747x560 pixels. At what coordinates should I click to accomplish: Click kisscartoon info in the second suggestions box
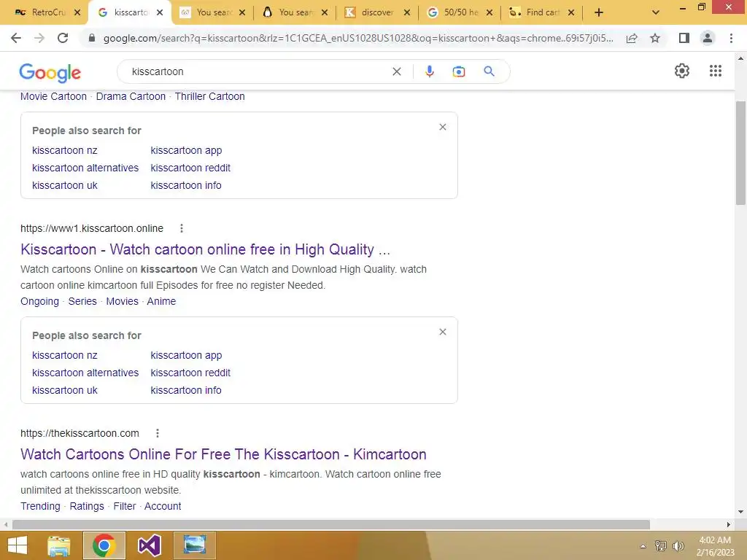click(x=186, y=391)
